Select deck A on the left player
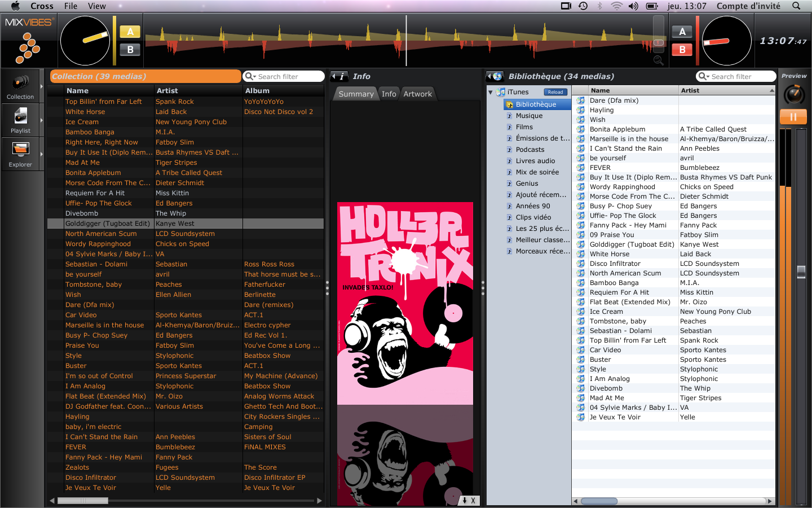This screenshot has height=508, width=812. tap(130, 32)
